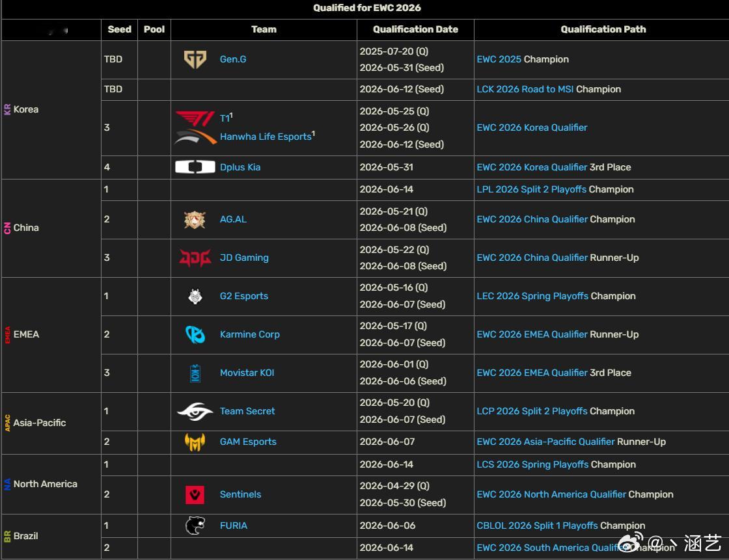Click the Gen.G team logo
729x560 pixels.
click(x=195, y=59)
